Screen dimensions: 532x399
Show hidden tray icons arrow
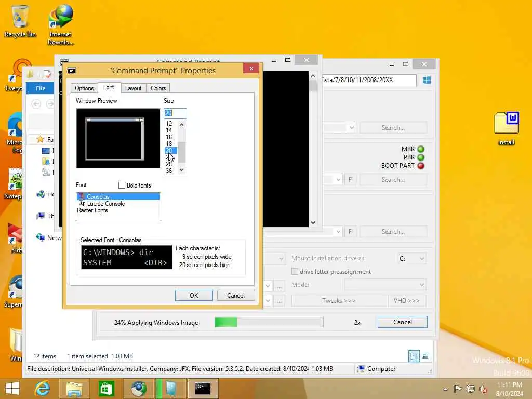[x=445, y=389]
